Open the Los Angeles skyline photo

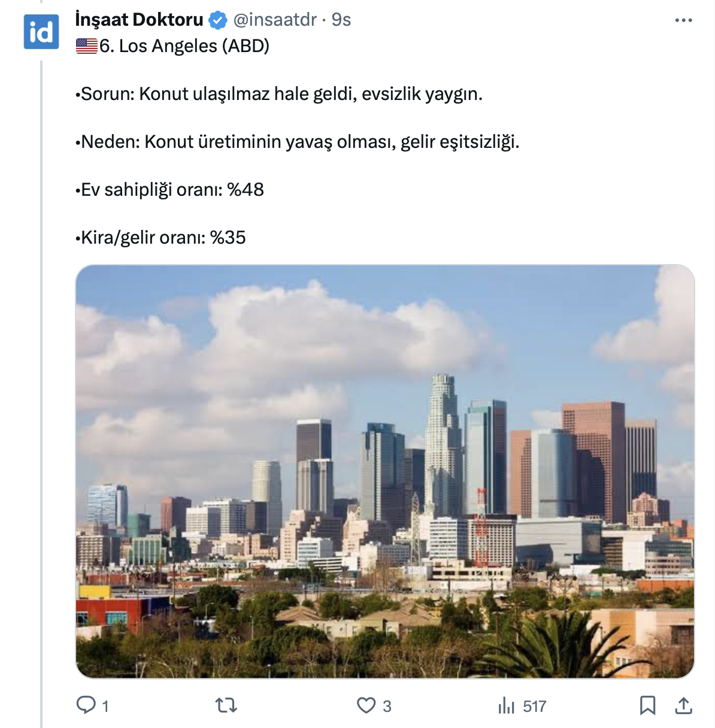tap(384, 471)
